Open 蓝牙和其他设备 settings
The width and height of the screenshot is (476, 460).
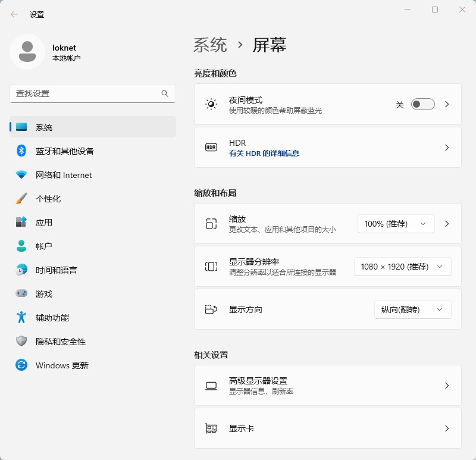(93, 151)
